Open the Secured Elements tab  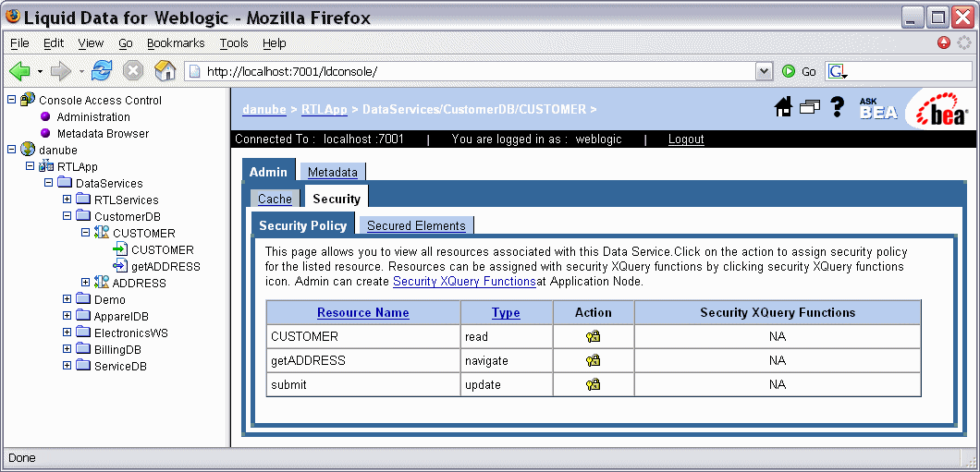tap(416, 225)
